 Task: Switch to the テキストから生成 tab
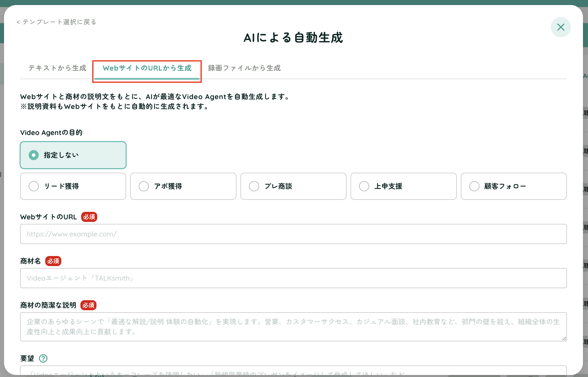click(x=57, y=68)
